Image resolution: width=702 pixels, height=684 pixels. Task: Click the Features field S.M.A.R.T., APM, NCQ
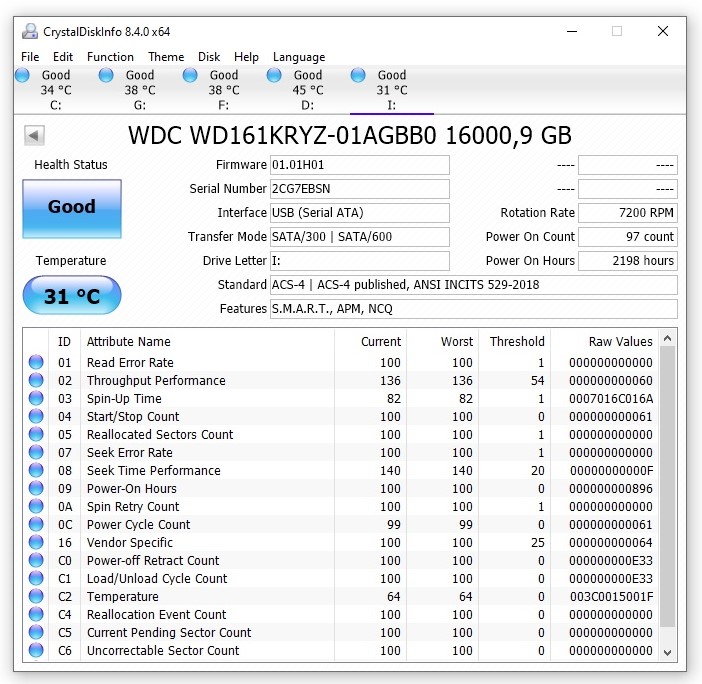pyautogui.click(x=474, y=308)
